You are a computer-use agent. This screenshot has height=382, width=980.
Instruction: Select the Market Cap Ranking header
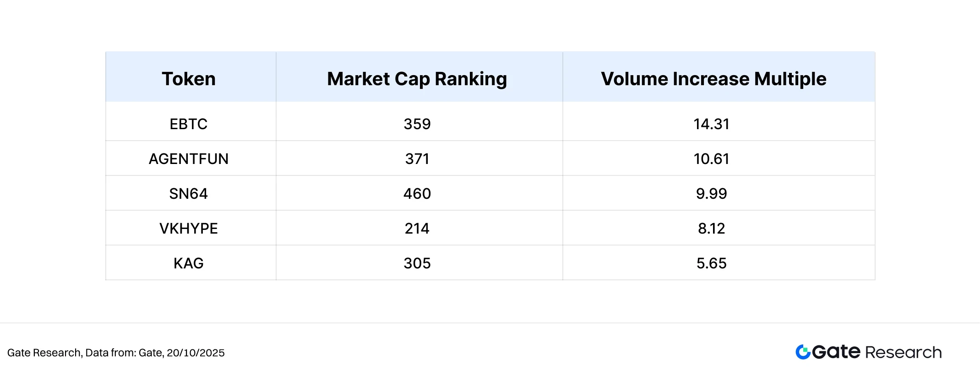(417, 79)
